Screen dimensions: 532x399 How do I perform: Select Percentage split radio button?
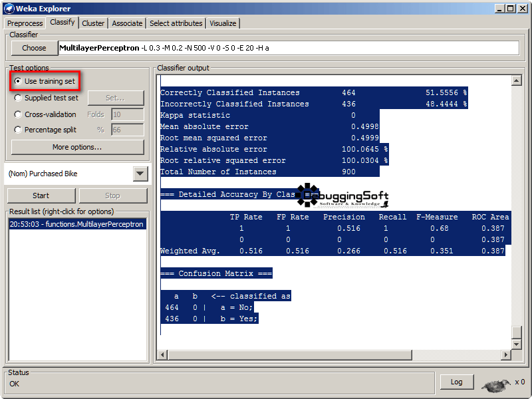pos(18,130)
